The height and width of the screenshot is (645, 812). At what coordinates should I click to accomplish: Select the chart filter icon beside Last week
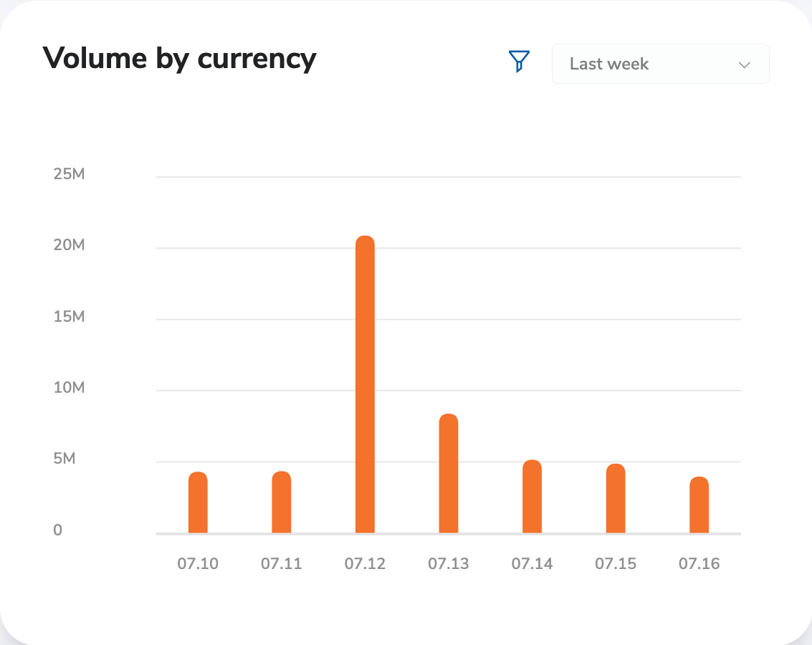[518, 62]
